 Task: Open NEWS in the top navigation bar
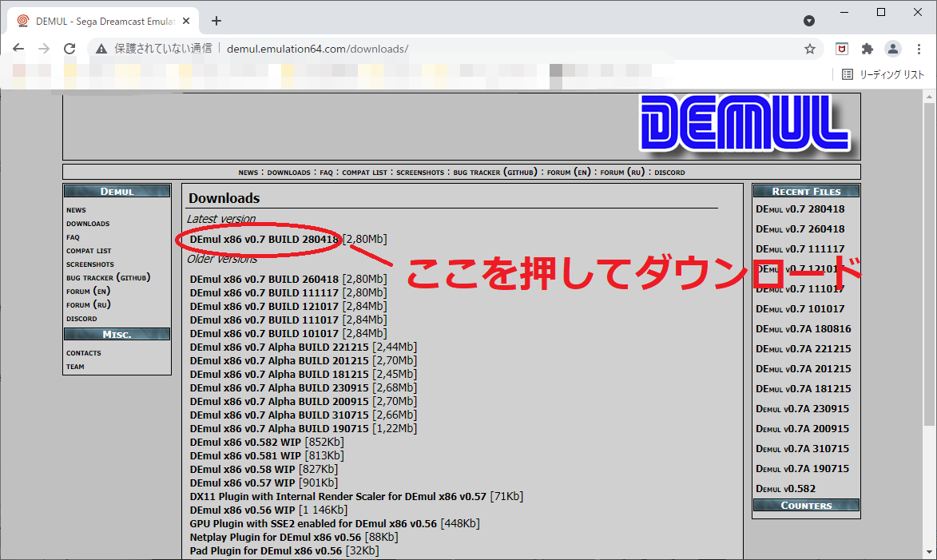click(x=248, y=172)
